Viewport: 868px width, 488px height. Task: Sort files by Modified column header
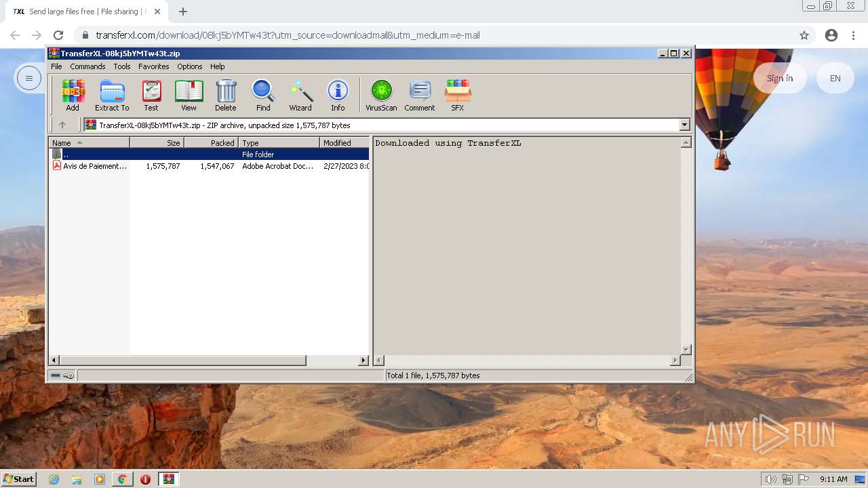coord(344,142)
